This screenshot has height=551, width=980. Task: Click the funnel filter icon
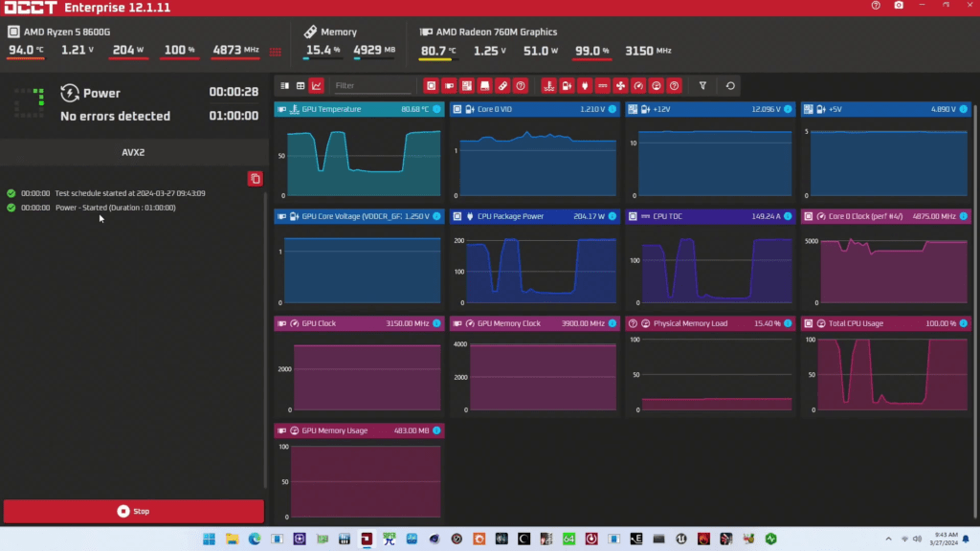click(x=702, y=85)
